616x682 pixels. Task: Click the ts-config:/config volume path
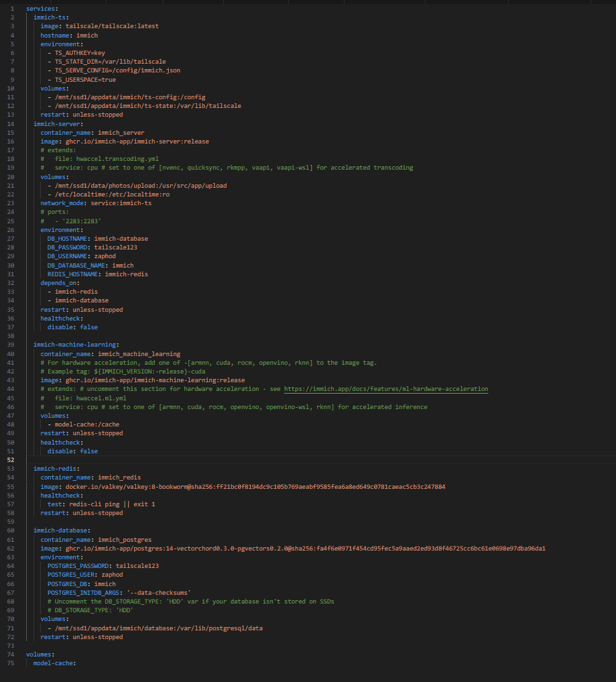130,97
